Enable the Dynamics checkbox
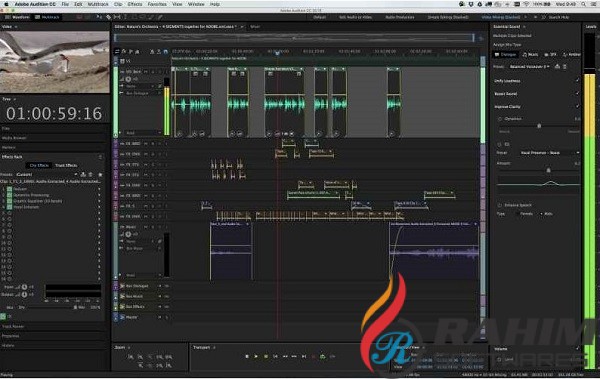 (500, 119)
